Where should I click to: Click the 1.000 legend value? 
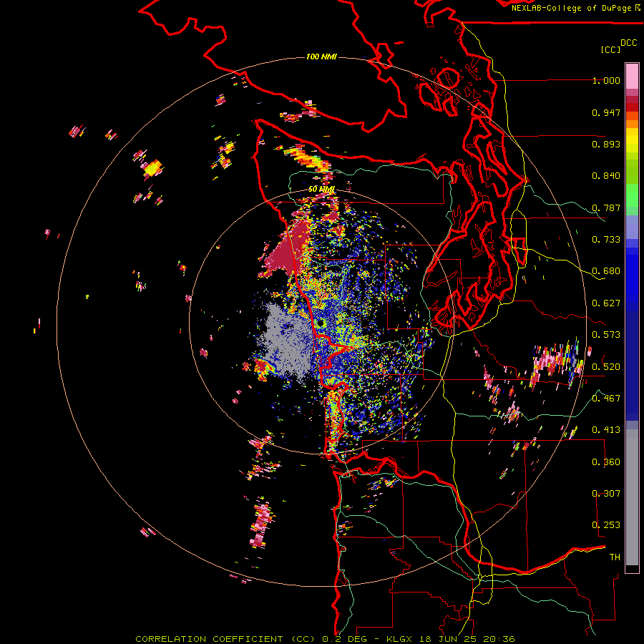coord(606,80)
